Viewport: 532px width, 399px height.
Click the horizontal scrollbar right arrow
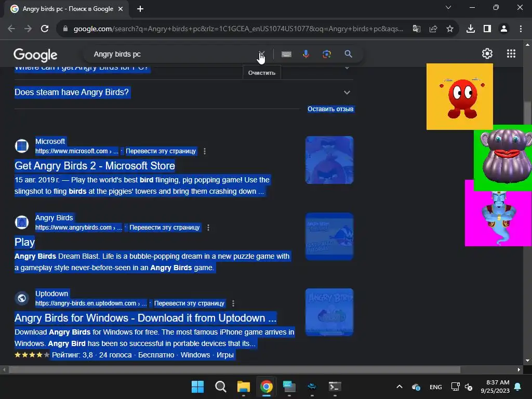(x=519, y=369)
